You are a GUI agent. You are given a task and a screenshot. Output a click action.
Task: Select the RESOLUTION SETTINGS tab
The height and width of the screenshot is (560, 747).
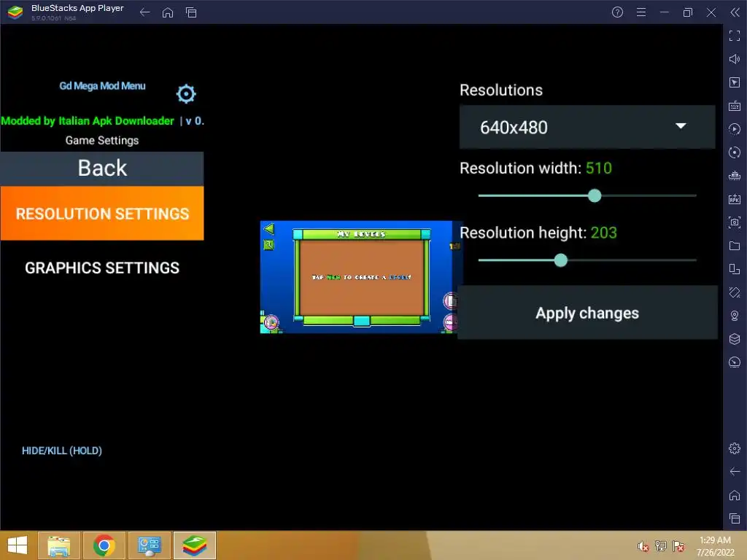click(x=102, y=214)
